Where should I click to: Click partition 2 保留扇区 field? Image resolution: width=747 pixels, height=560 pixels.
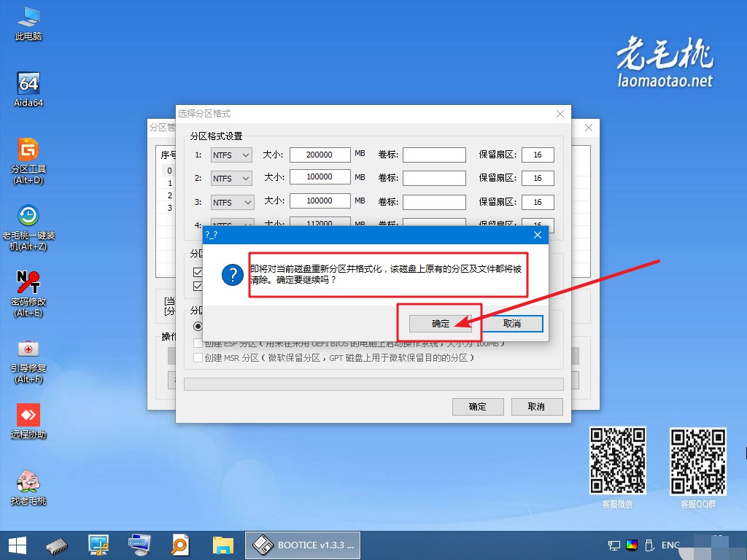coord(538,178)
